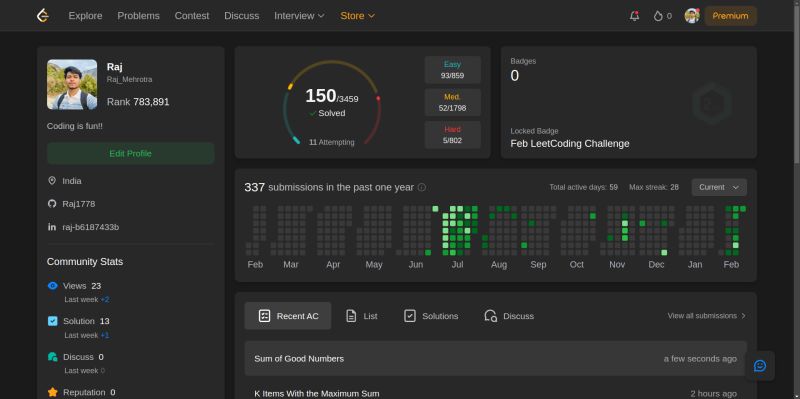
Task: Click the Premium button
Action: [730, 16]
